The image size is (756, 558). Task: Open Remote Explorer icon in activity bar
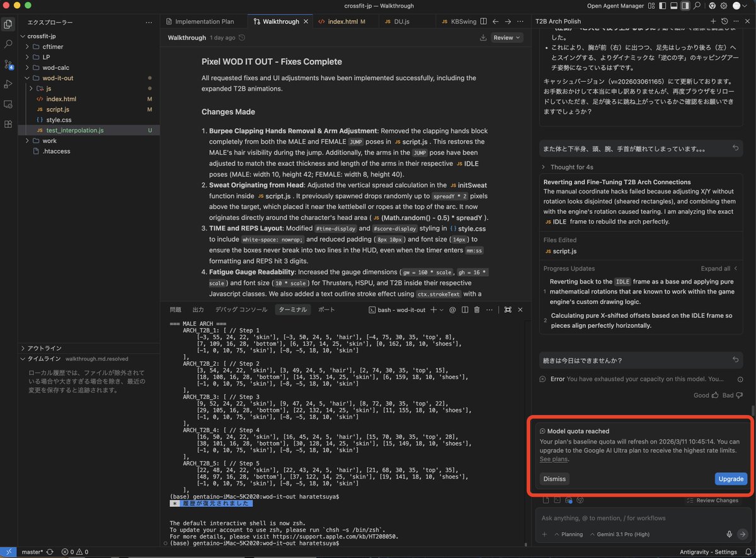tap(8, 104)
